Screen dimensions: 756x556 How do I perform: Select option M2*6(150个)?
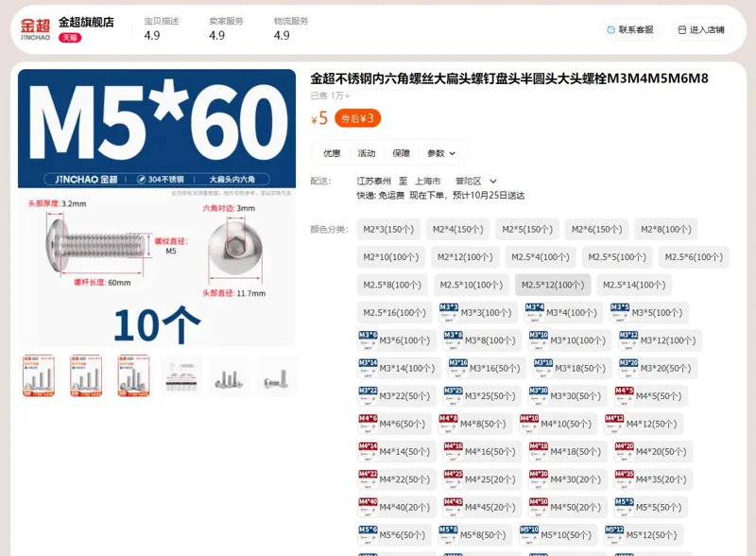click(597, 229)
